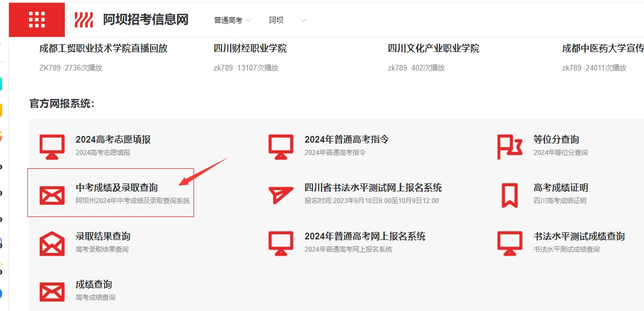Click subtitle 四川高考成绩证明
644x311 pixels.
click(x=560, y=201)
